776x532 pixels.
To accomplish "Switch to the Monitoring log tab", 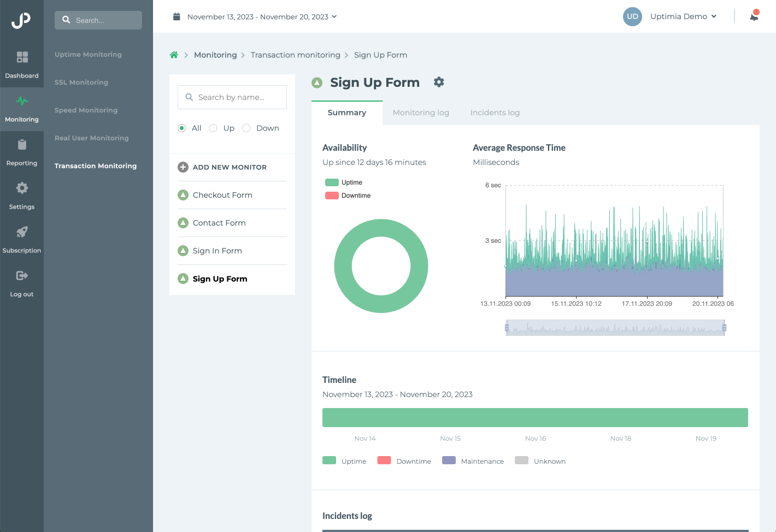I will (x=421, y=113).
